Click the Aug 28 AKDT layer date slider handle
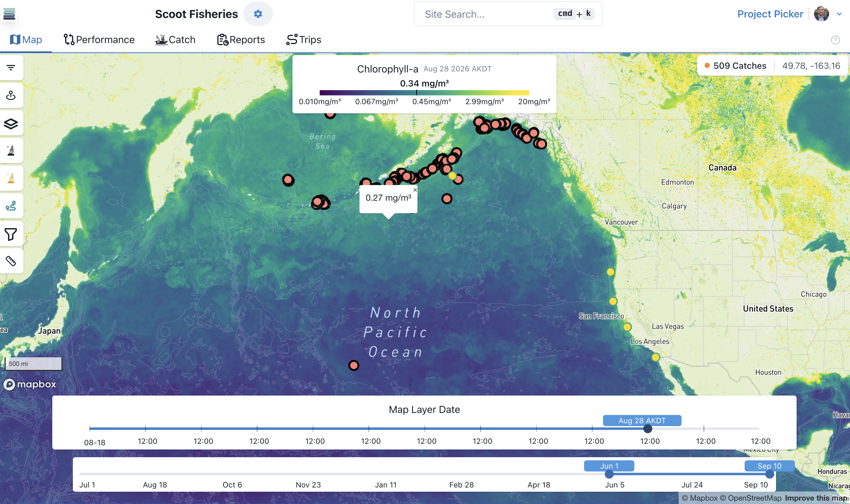This screenshot has width=850, height=504. [648, 429]
